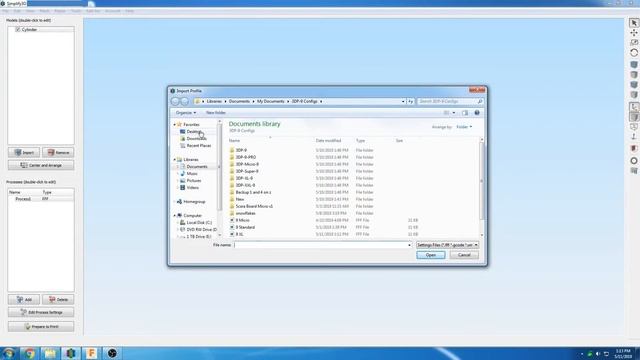Sort by Date modified column header
Image resolution: width=640 pixels, height=360 pixels.
coord(328,141)
